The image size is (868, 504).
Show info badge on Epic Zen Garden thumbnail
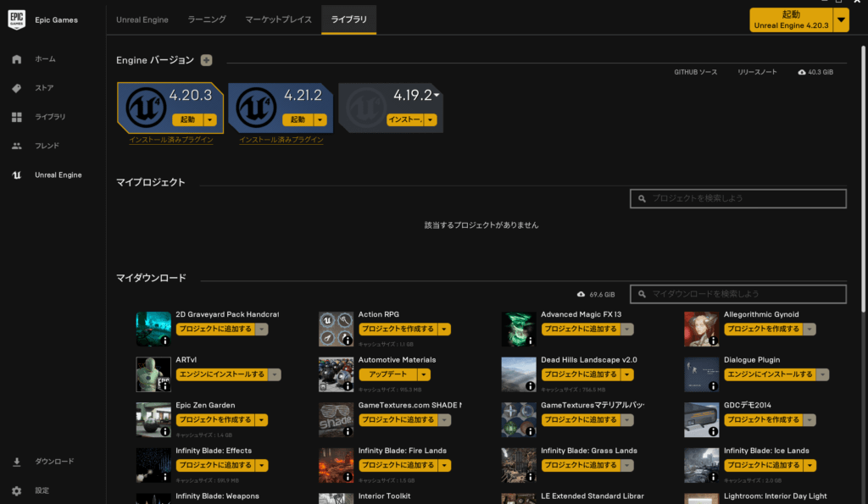tap(165, 431)
